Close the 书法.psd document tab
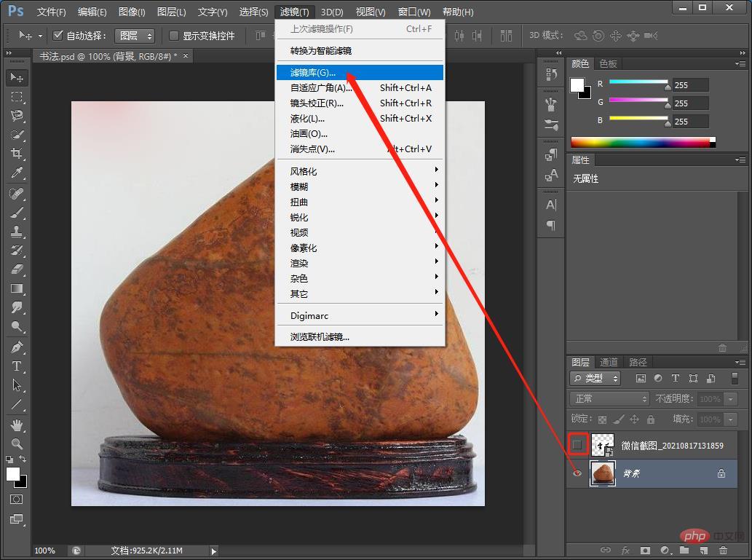The height and width of the screenshot is (560, 752). pos(186,55)
